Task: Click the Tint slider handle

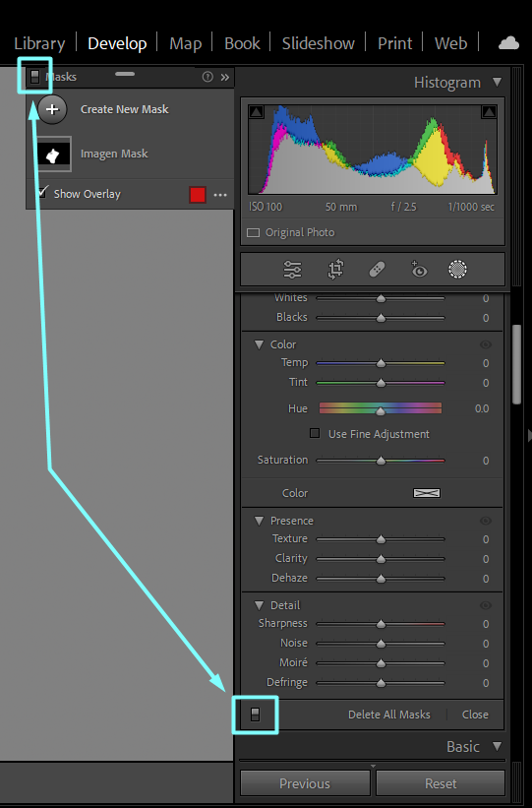Action: [381, 383]
